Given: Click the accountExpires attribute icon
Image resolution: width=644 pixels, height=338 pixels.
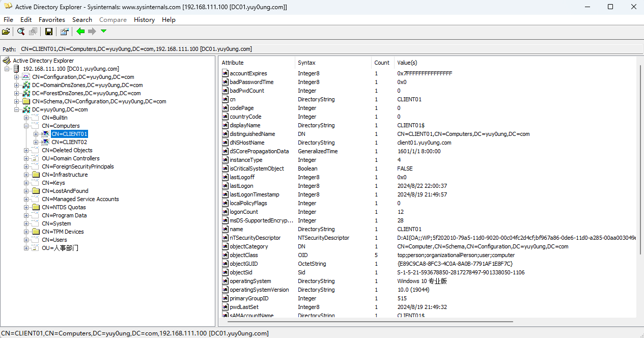Looking at the screenshot, I should point(226,73).
